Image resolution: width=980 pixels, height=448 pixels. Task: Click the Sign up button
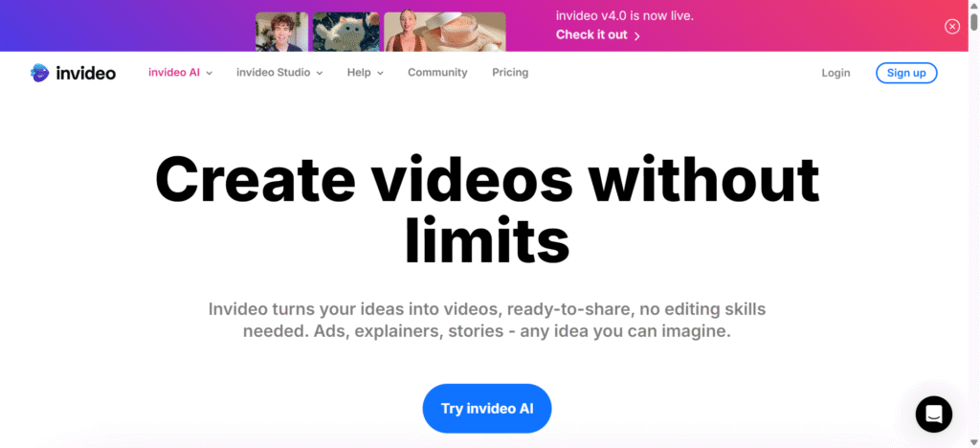click(906, 73)
